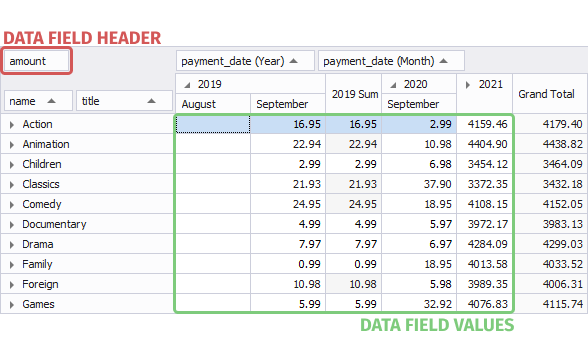Viewport: 588px width, 360px height.
Task: Collapse the 2019 year column
Action: pyautogui.click(x=188, y=85)
